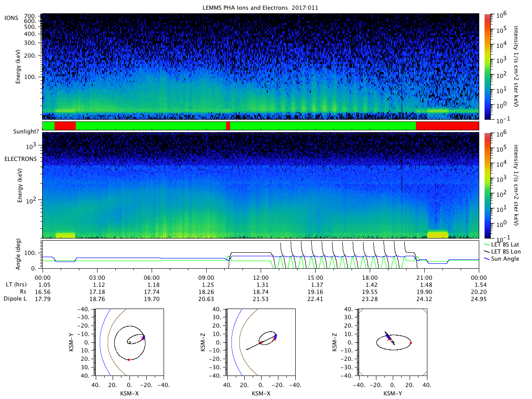
Task: Click the small red sunlight segment near 10:00
Action: point(228,126)
